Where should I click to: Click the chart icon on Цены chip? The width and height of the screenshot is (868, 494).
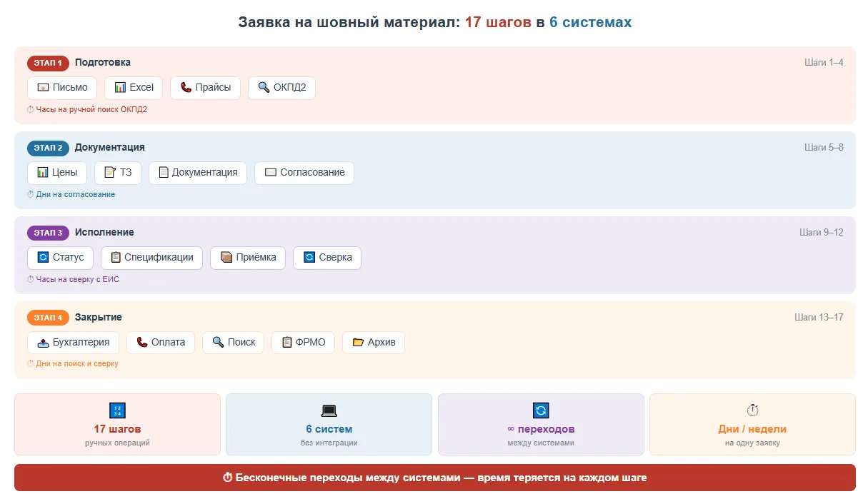tap(43, 173)
